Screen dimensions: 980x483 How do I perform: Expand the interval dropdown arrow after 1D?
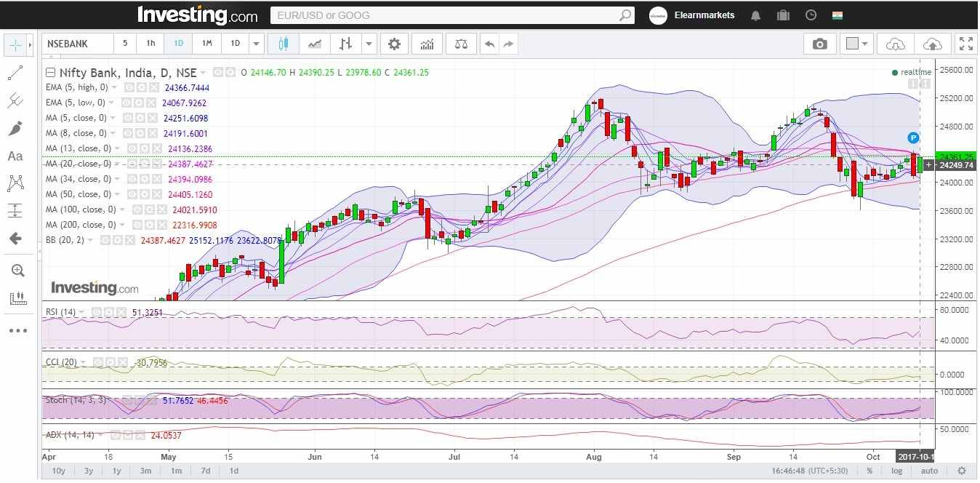pyautogui.click(x=255, y=44)
